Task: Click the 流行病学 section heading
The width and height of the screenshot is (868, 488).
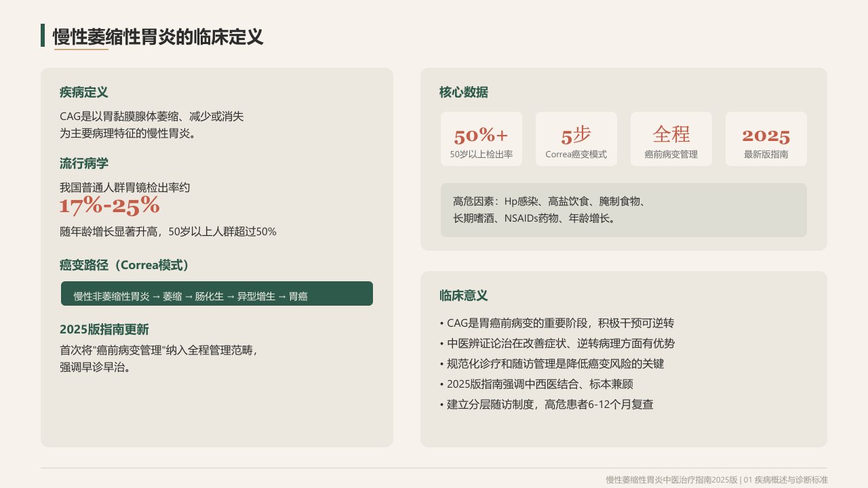Action: click(x=84, y=163)
